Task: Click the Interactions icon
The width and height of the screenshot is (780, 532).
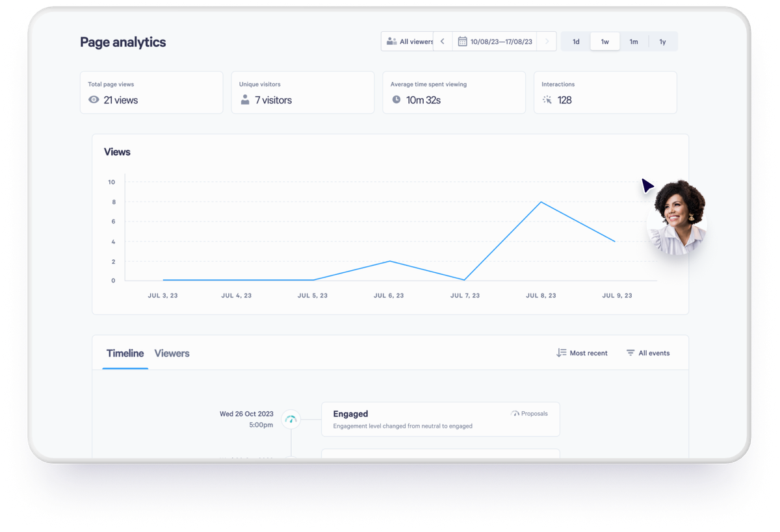Action: tap(547, 99)
